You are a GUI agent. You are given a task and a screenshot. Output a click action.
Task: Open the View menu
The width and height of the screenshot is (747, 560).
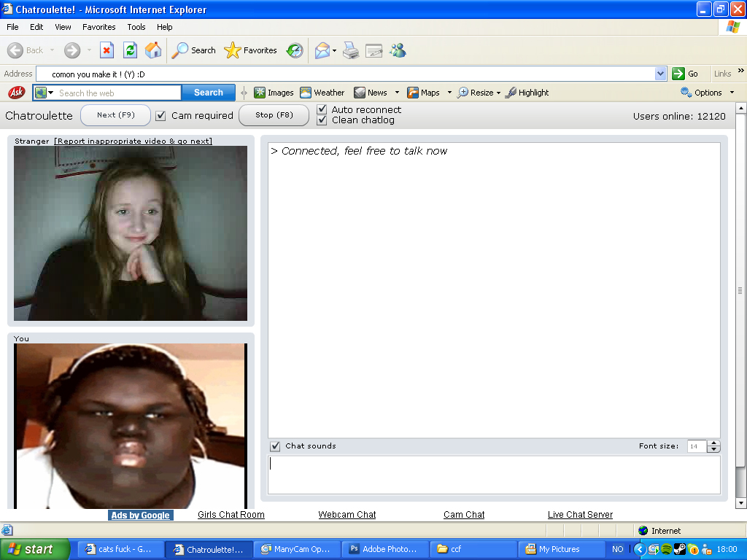tap(63, 27)
